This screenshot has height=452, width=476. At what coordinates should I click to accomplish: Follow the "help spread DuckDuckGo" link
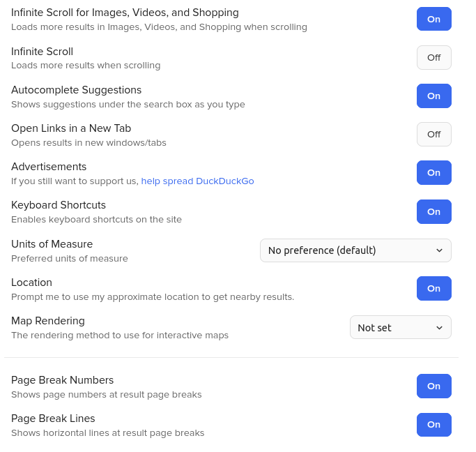click(197, 181)
